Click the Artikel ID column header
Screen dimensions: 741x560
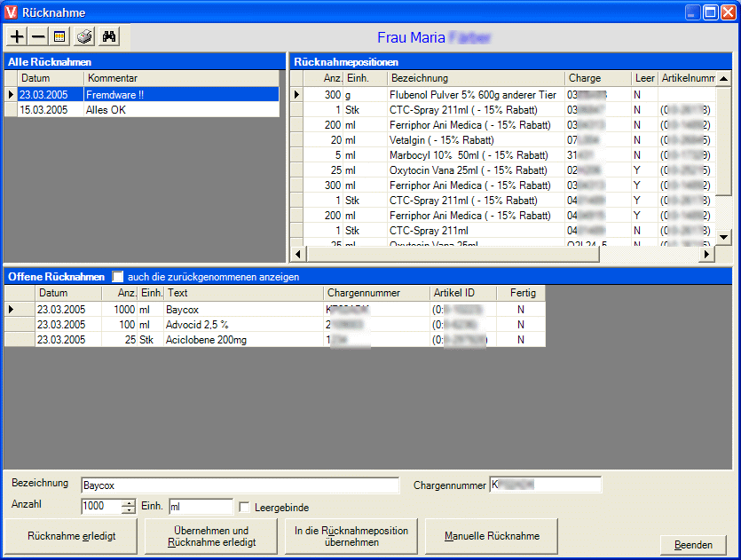click(463, 293)
